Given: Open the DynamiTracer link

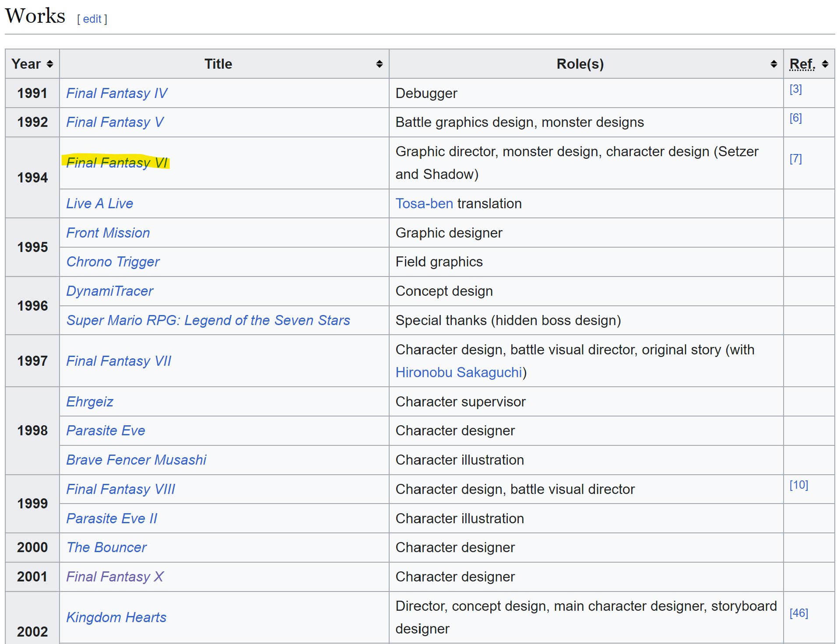Looking at the screenshot, I should [109, 291].
